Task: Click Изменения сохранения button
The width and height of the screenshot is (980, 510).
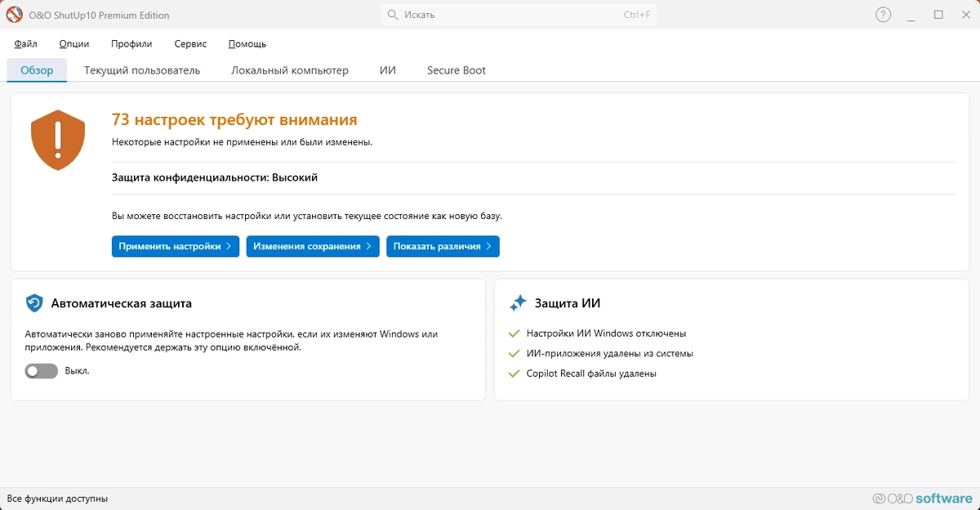Action: 313,246
